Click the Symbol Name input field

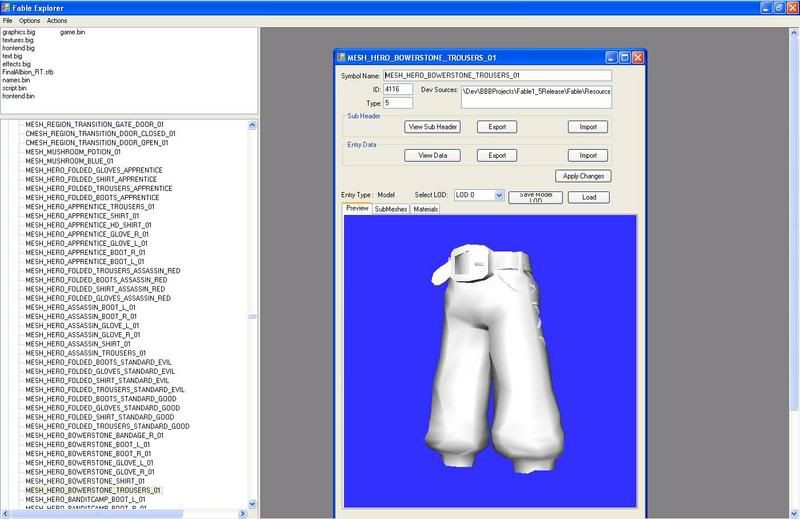click(497, 76)
